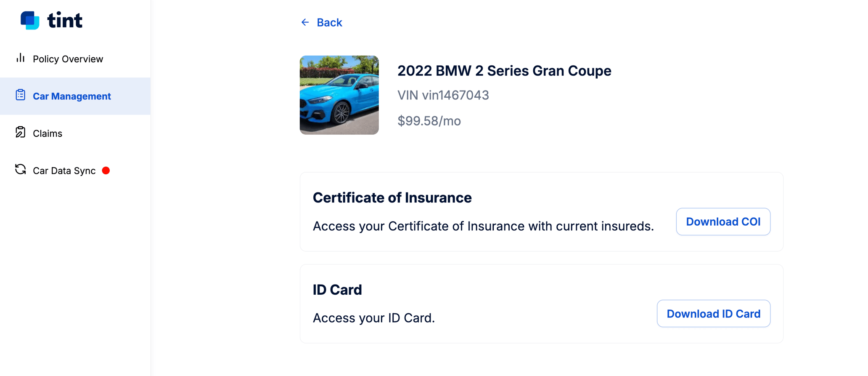Click the tint logo
The image size is (868, 376).
[x=50, y=20]
